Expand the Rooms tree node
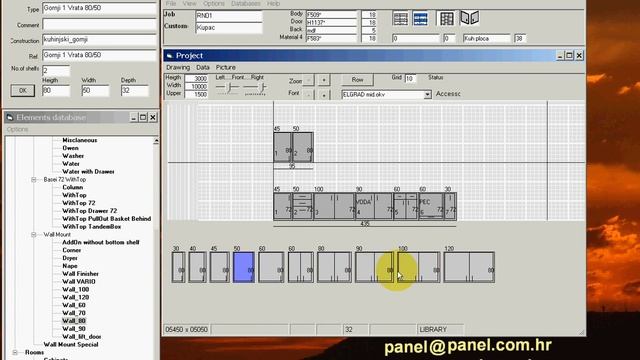 (15, 352)
